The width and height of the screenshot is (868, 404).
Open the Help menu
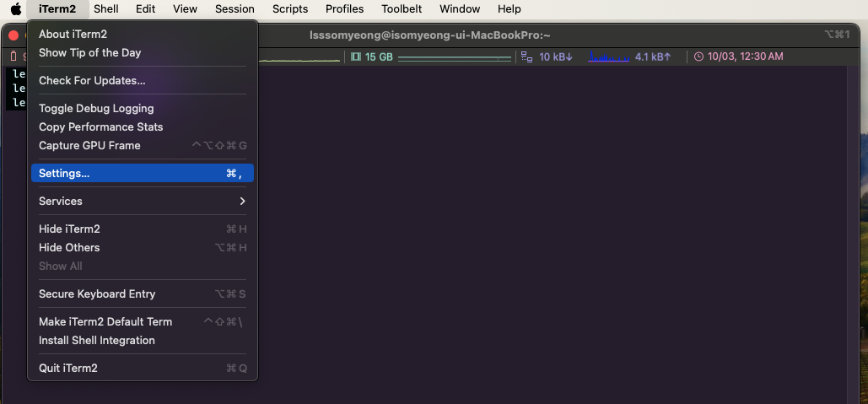pos(509,8)
